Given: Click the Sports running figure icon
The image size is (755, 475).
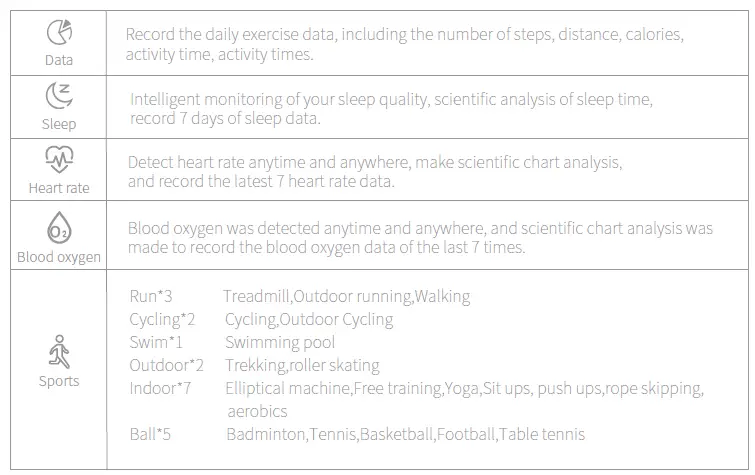Looking at the screenshot, I should 59,352.
